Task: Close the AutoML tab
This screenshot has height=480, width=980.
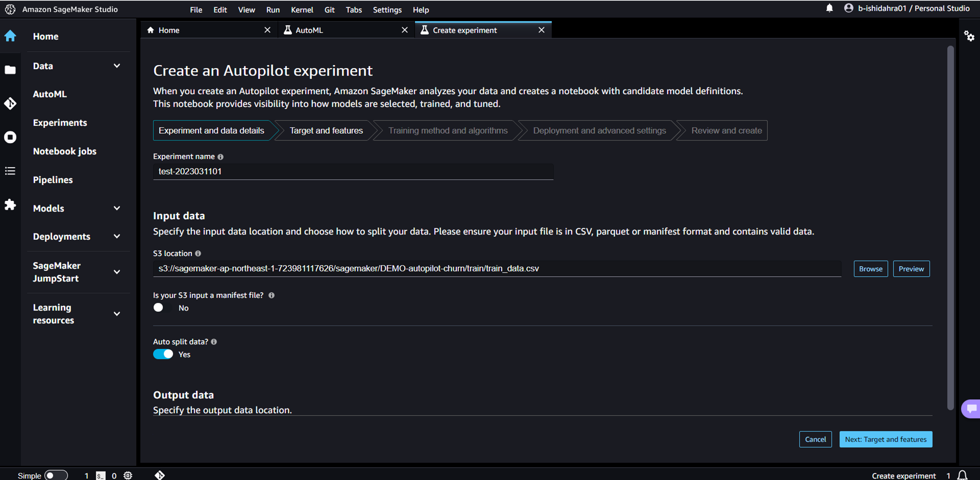Action: (x=405, y=30)
